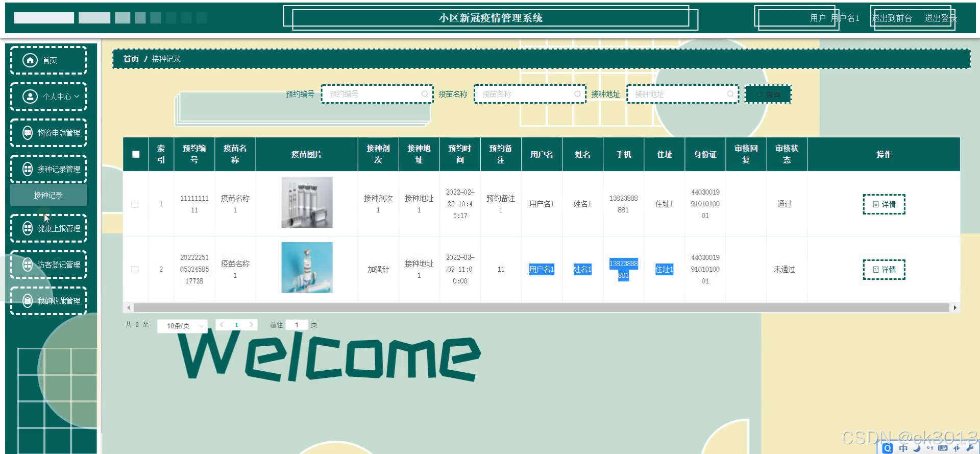Check the row 2 checkbox
The width and height of the screenshot is (980, 454).
pyautogui.click(x=135, y=270)
